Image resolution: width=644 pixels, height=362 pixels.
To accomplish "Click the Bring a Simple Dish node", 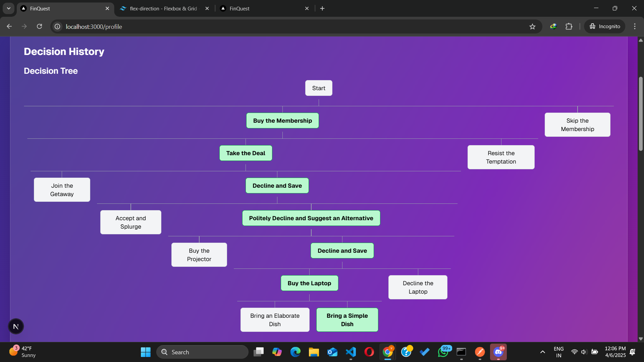I will click(347, 320).
